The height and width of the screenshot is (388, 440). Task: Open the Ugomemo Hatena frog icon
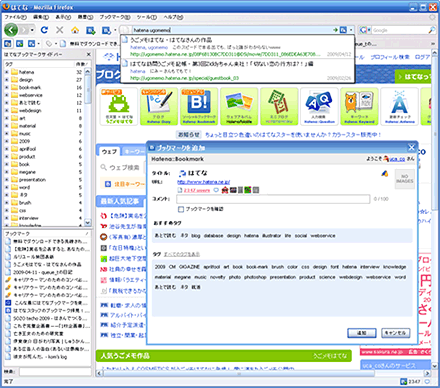point(119,106)
